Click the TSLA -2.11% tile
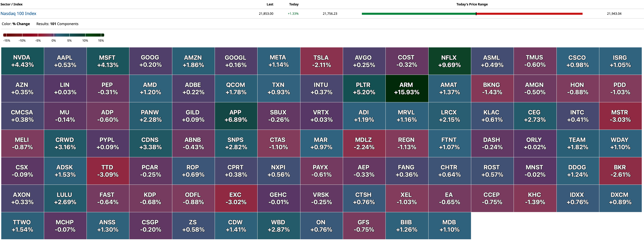Image resolution: width=644 pixels, height=242 pixels. 321,61
